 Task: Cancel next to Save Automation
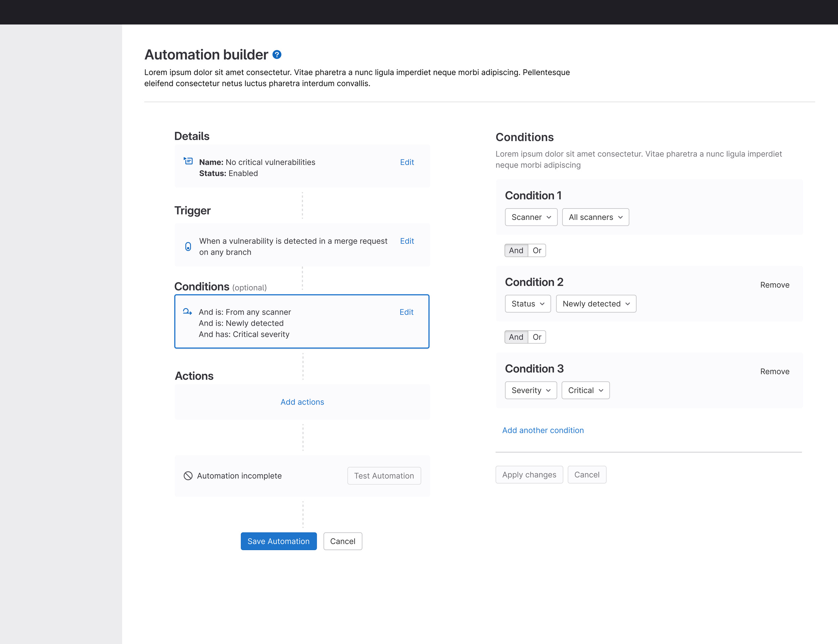(x=343, y=541)
